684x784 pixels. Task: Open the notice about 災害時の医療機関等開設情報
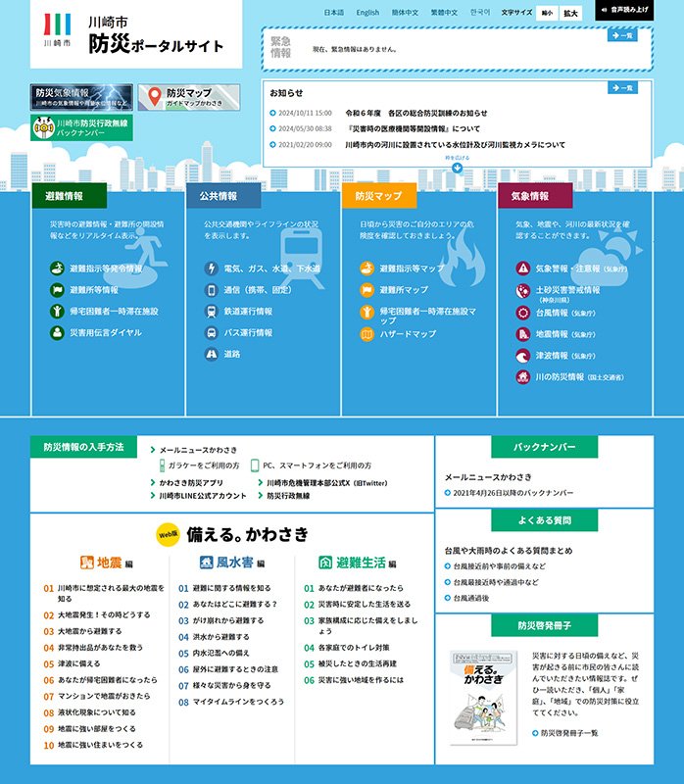pos(413,128)
